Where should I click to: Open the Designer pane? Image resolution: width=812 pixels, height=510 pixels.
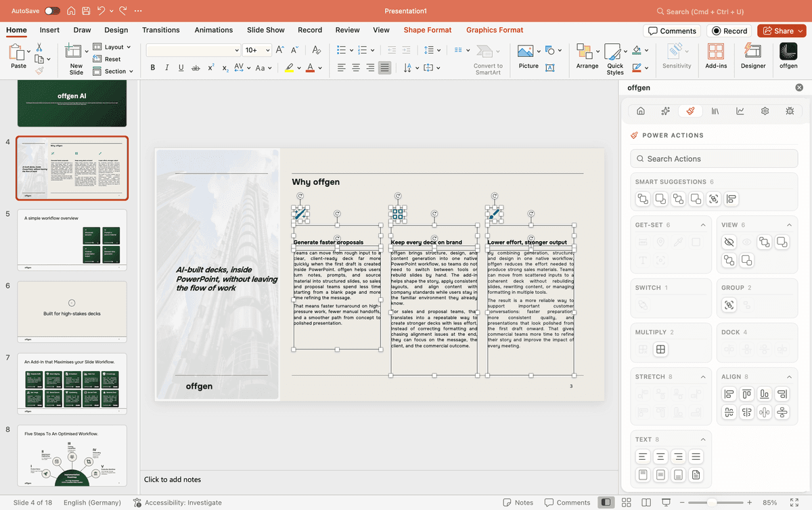click(752, 55)
